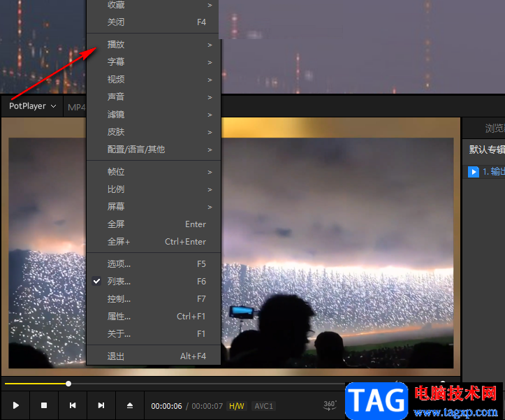The height and width of the screenshot is (420, 505).
Task: Choose 关闭 F4 menu item
Action: (x=154, y=22)
